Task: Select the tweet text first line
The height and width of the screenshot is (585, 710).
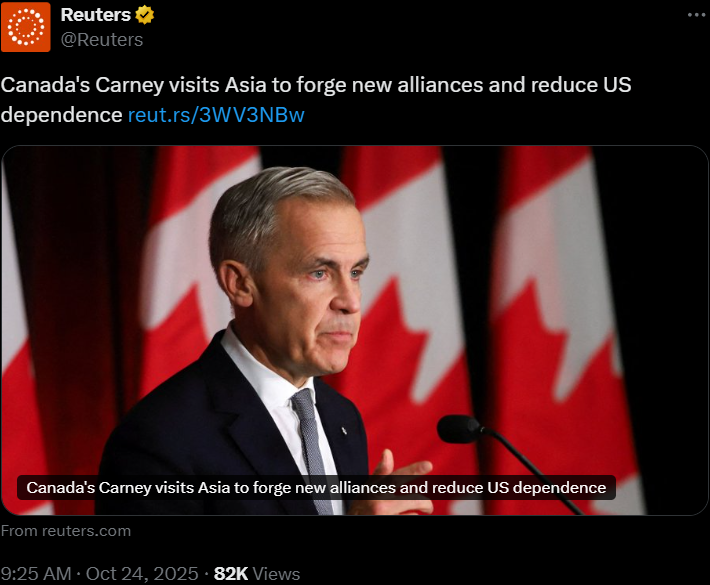Action: (x=316, y=85)
